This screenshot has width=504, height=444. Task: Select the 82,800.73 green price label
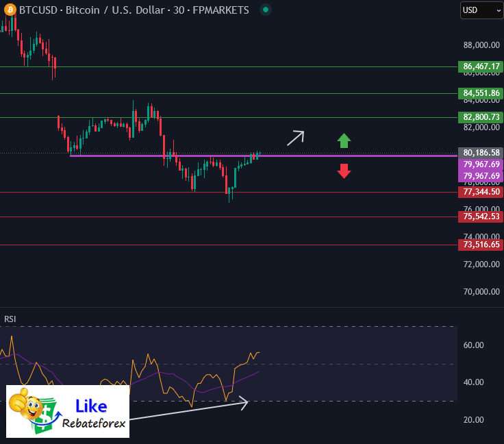[x=481, y=117]
